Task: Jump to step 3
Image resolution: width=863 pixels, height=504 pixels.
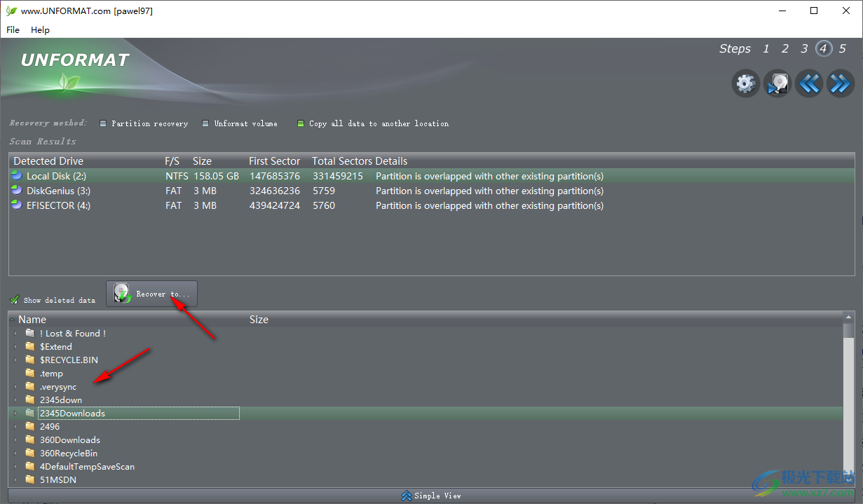Action: click(x=804, y=48)
